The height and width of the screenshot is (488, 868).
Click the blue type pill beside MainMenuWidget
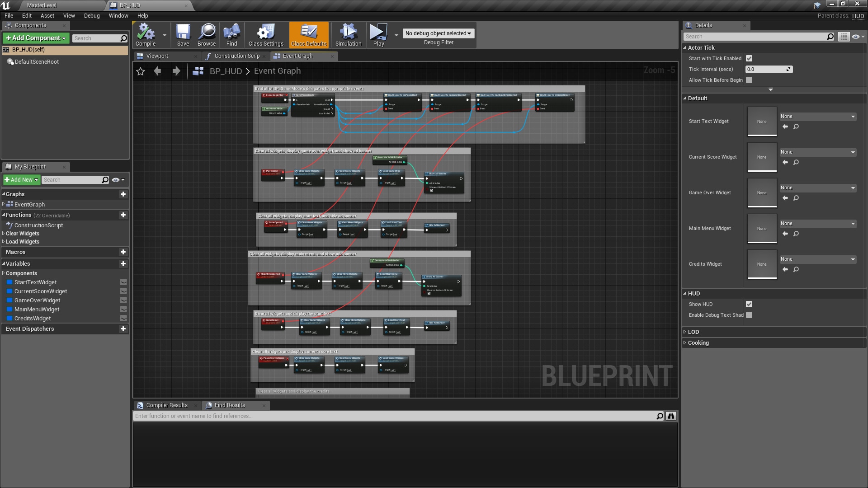pos(9,309)
